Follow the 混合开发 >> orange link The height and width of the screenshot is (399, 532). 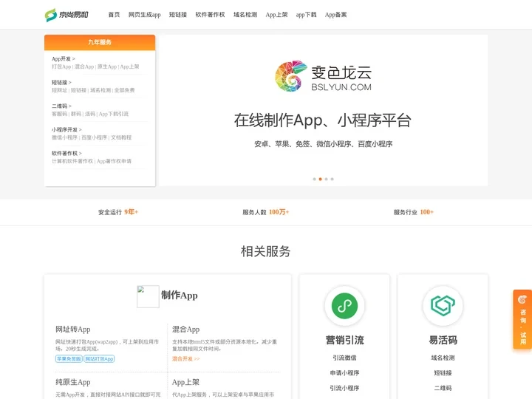click(x=186, y=358)
